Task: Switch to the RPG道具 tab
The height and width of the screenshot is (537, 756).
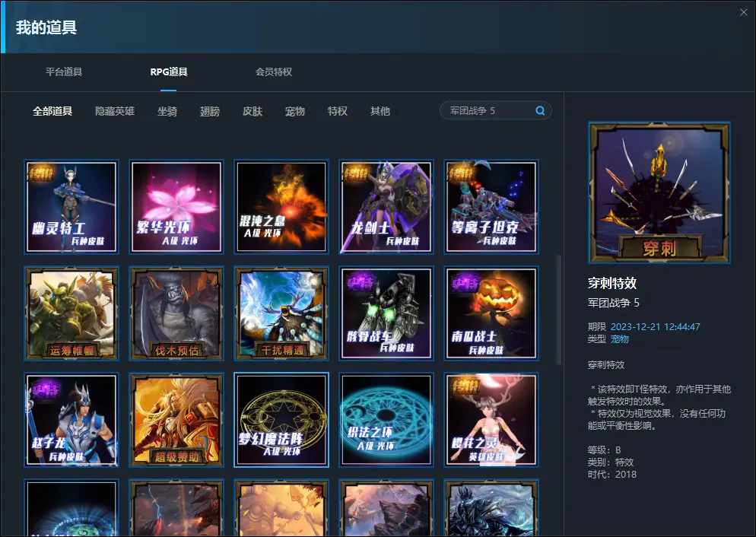Action: point(169,71)
